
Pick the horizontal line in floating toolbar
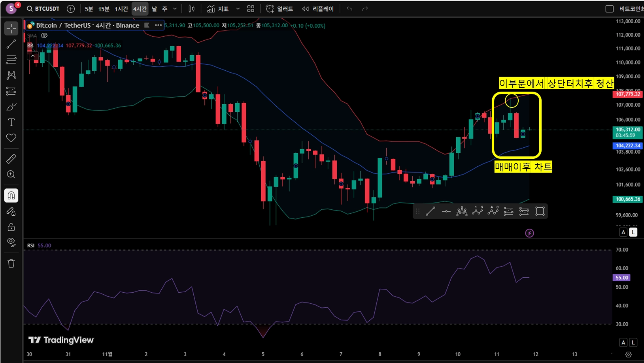tap(446, 211)
